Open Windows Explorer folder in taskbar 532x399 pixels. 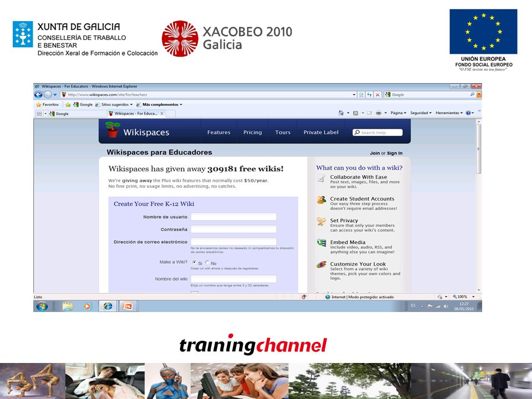click(x=68, y=306)
